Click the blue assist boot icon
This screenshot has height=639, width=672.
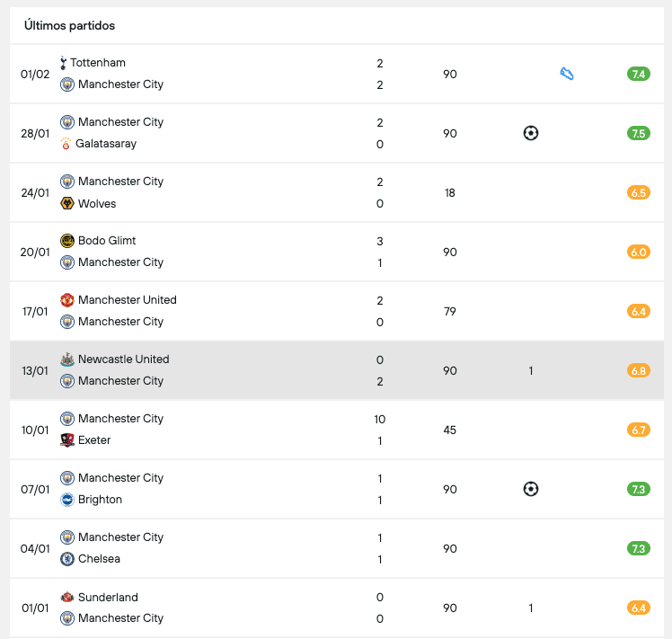click(567, 74)
